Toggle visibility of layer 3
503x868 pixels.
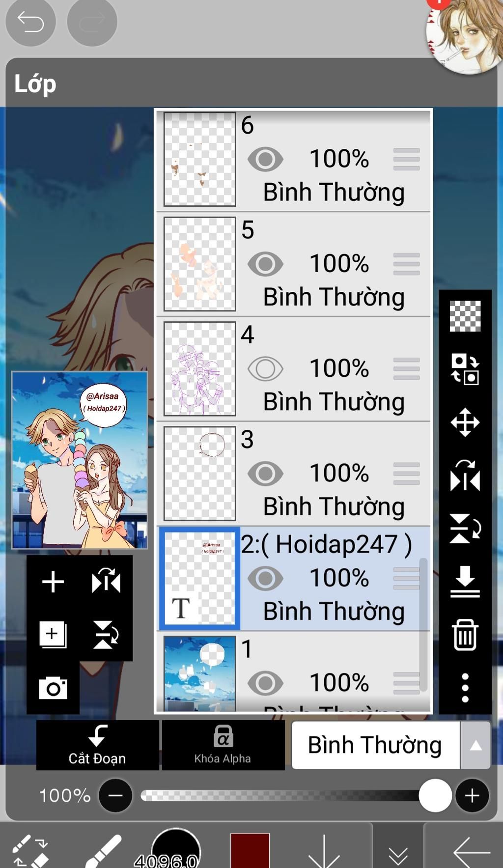(265, 474)
